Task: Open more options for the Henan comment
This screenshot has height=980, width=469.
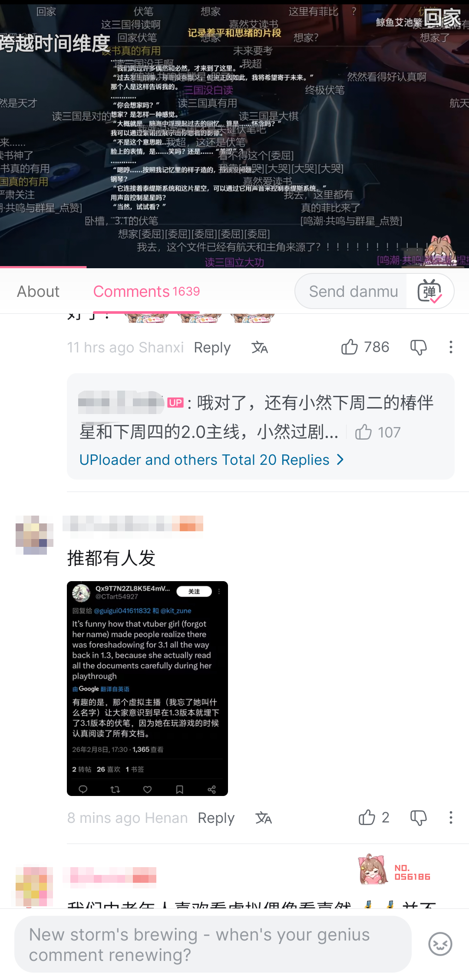Action: pos(451,818)
